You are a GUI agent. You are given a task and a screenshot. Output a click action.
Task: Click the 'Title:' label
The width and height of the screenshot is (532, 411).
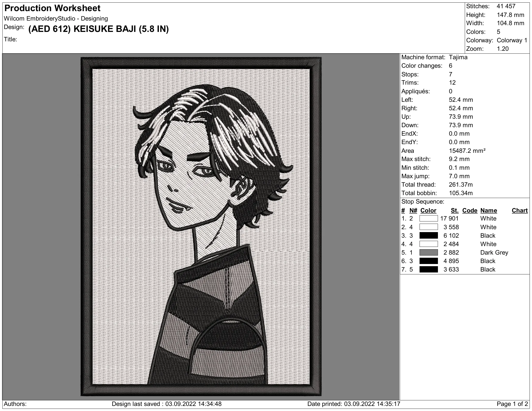tap(10, 39)
